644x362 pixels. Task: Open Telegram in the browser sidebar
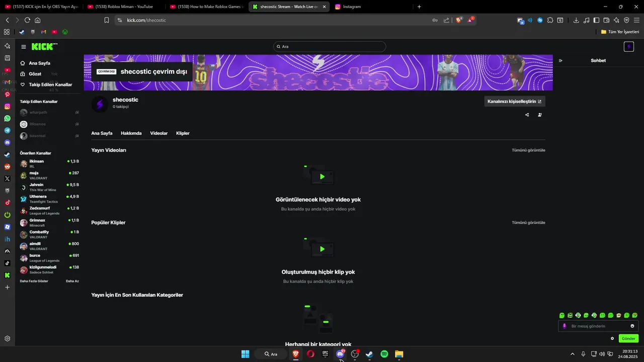click(x=7, y=131)
